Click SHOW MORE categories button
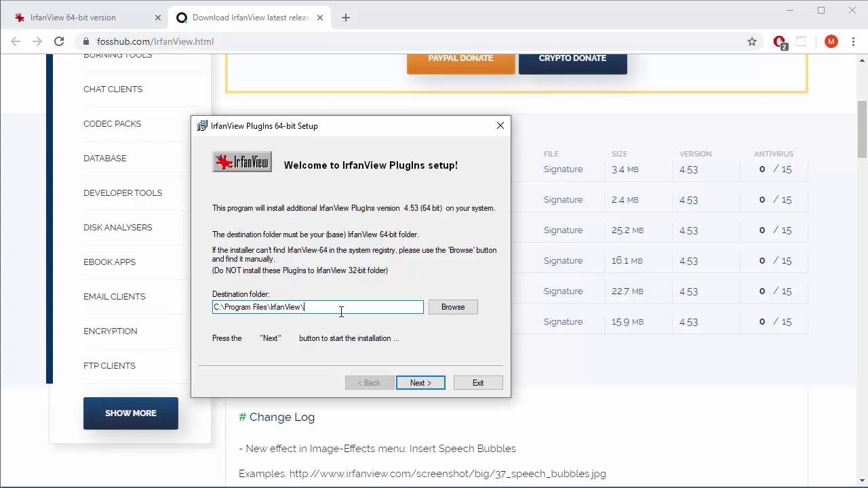Screen dimensions: 868x488 [131, 413]
